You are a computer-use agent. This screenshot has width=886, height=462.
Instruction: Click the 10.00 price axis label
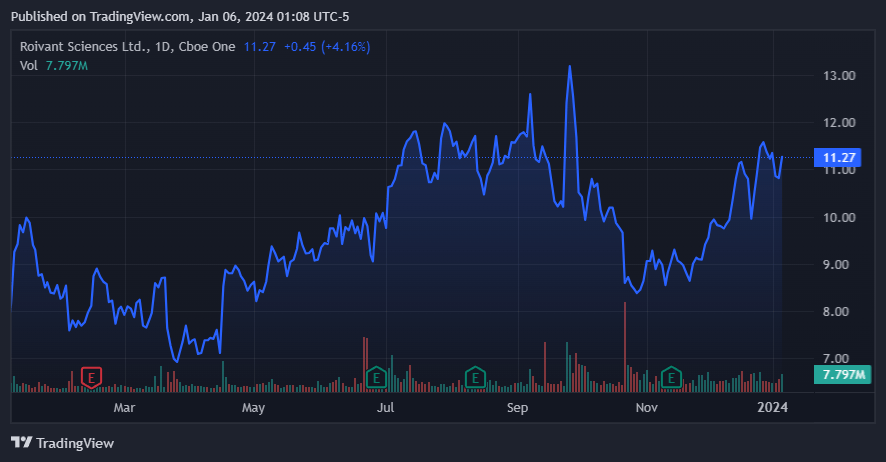839,217
